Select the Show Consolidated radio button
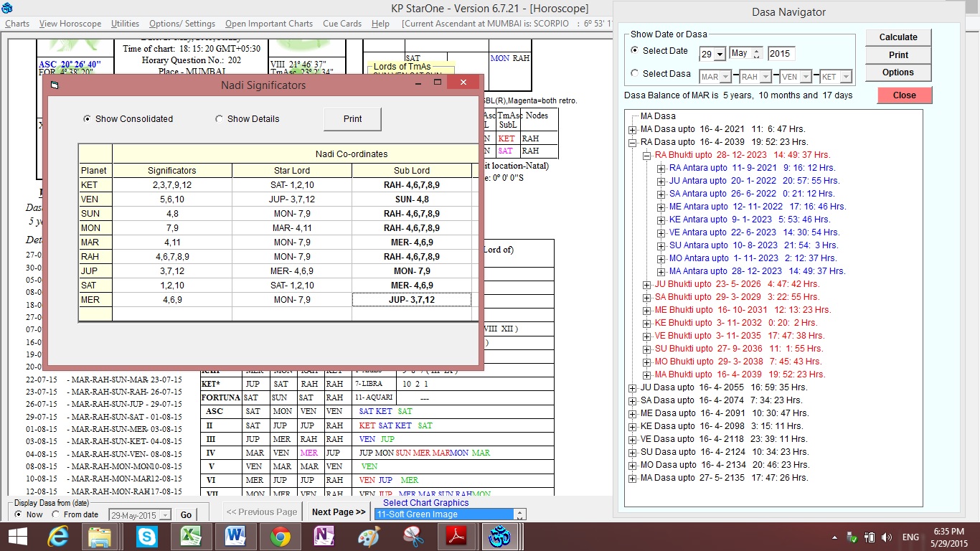 click(x=88, y=119)
